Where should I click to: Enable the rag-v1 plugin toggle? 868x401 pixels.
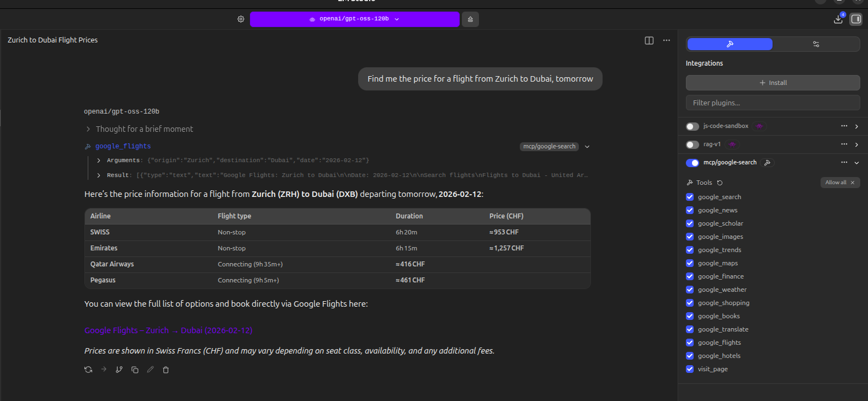(693, 145)
